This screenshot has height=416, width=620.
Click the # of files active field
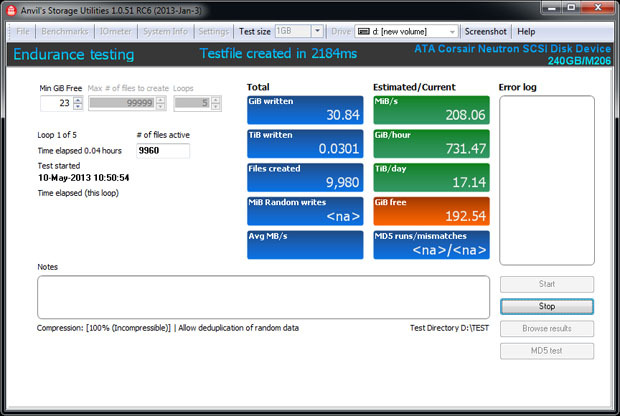pyautogui.click(x=163, y=151)
